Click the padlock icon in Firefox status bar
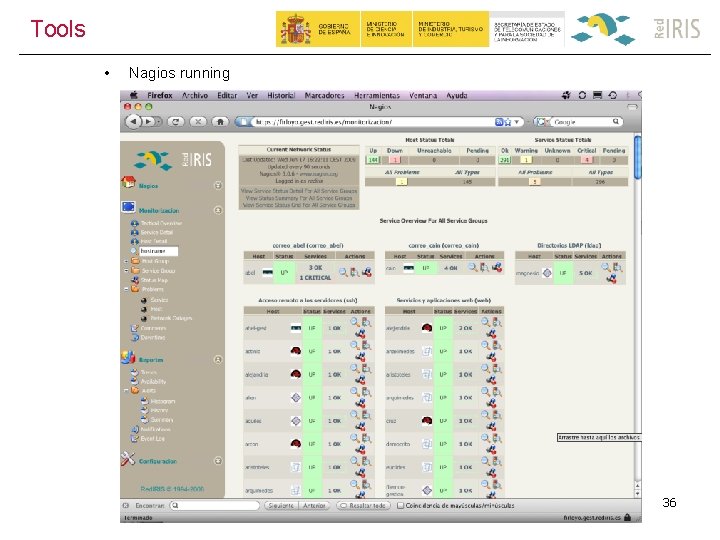Image resolution: width=720 pixels, height=540 pixels. click(627, 517)
